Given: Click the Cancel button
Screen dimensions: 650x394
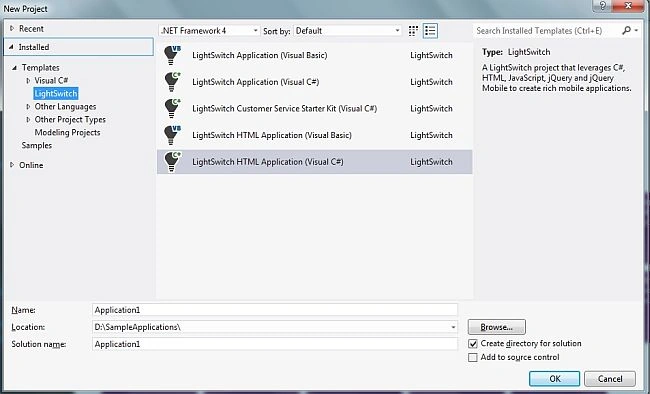Looking at the screenshot, I should [x=610, y=379].
